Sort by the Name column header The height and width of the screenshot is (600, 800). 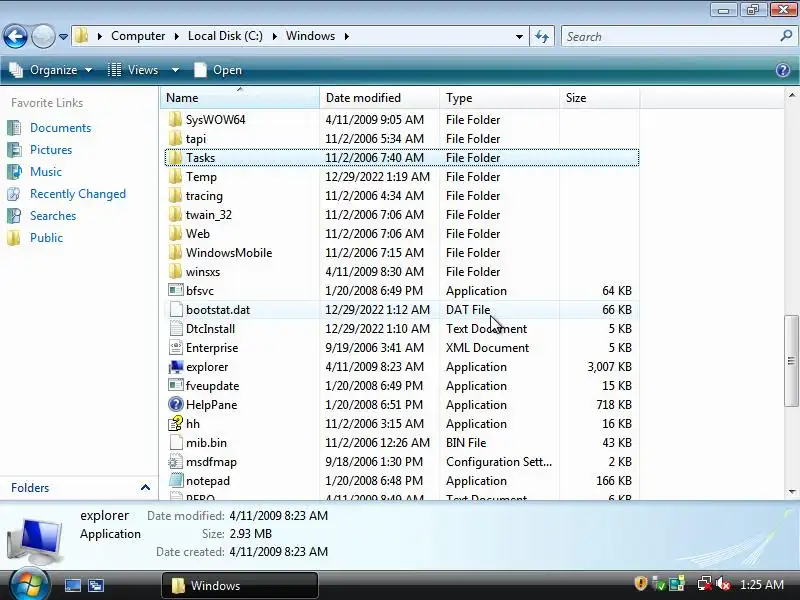point(240,97)
